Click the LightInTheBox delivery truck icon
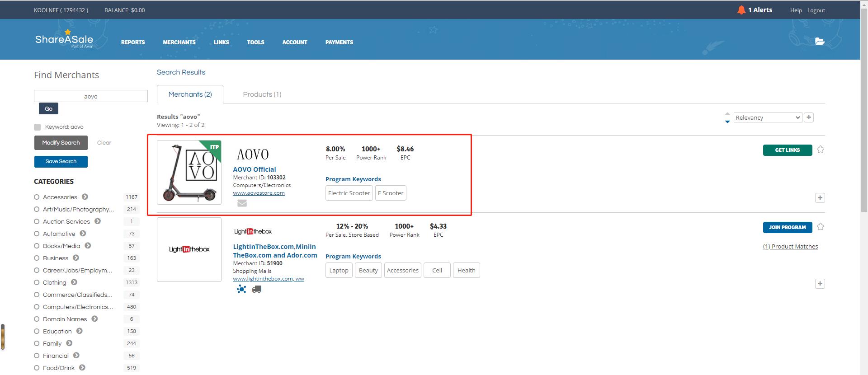Viewport: 868px width, 375px height. [256, 289]
